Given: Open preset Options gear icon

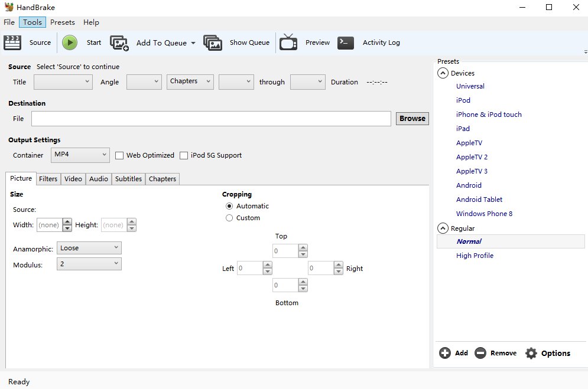Looking at the screenshot, I should pos(531,353).
